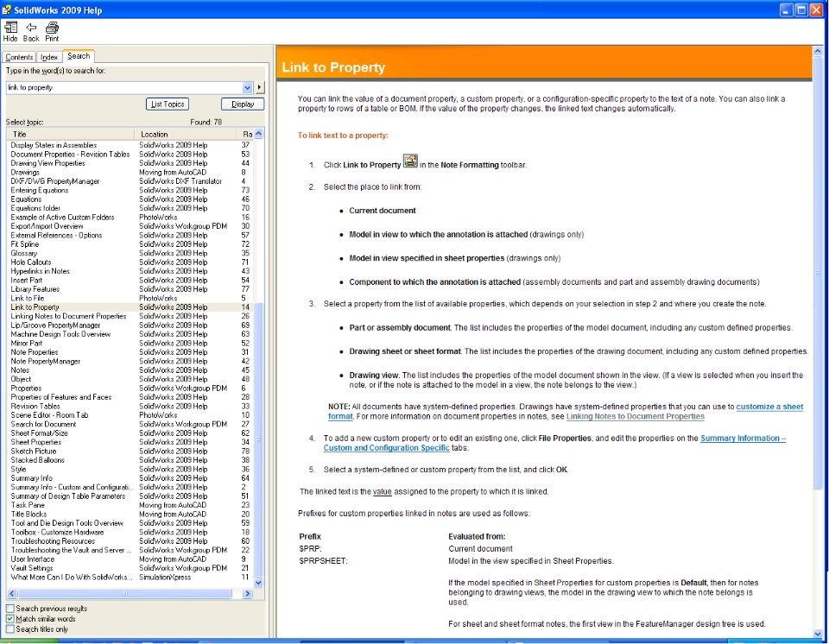Select Sheet Format/Size topic
The width and height of the screenshot is (829, 644).
pos(39,433)
